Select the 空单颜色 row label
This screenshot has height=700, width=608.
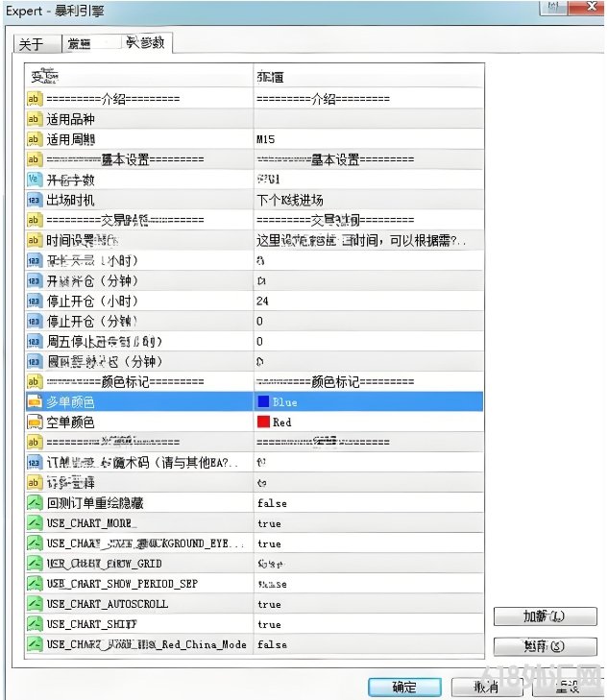[x=70, y=422]
